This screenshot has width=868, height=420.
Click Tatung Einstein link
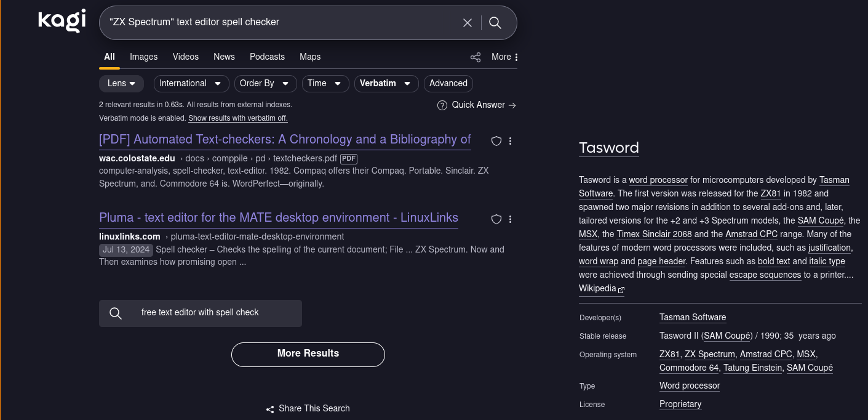coord(753,368)
